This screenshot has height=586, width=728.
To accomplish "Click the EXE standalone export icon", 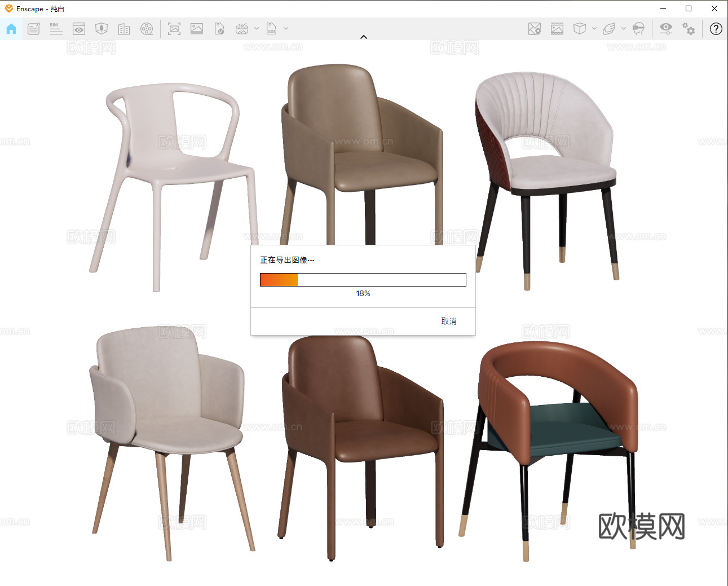I will [x=272, y=29].
